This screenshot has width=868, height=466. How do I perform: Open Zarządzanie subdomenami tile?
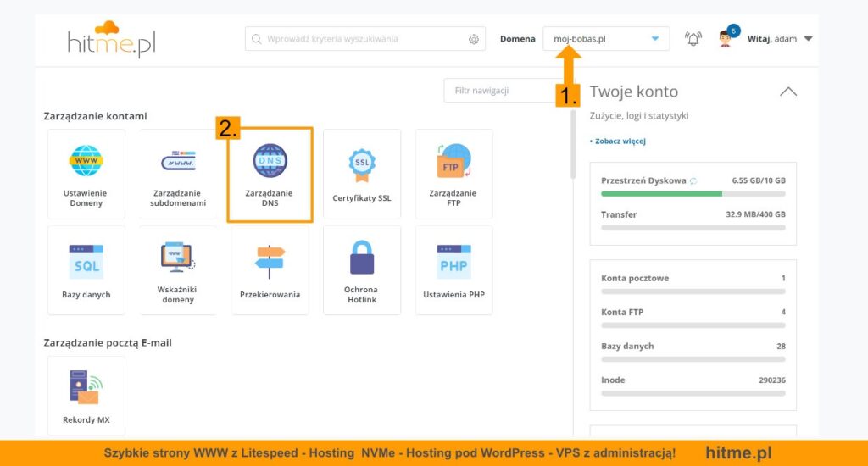[x=178, y=174]
